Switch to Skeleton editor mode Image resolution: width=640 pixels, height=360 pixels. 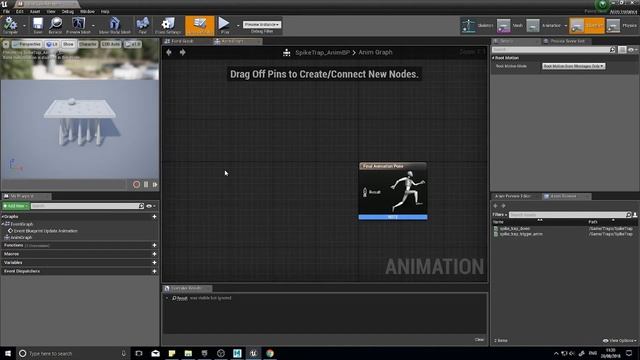tap(477, 25)
